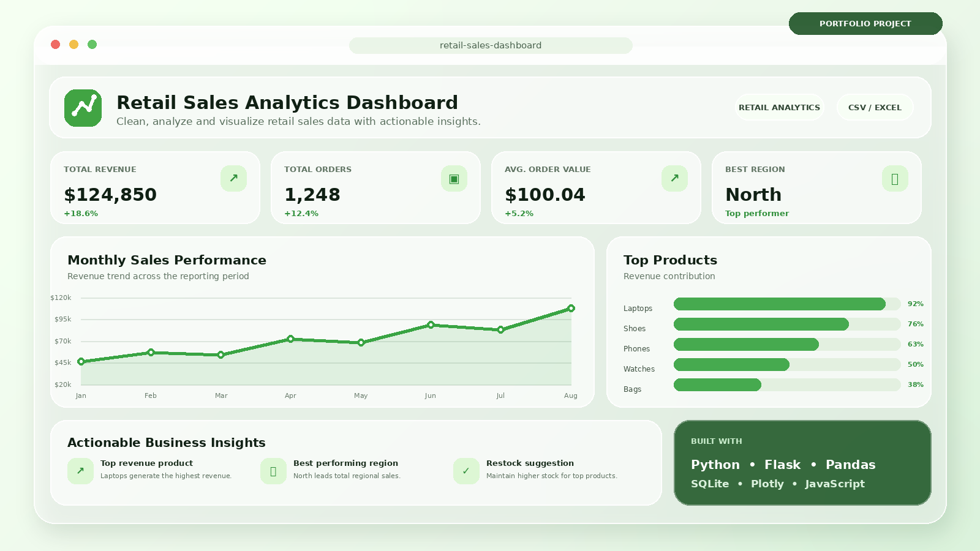Click the Jul data point on chart
980x551 pixels.
[x=500, y=330]
